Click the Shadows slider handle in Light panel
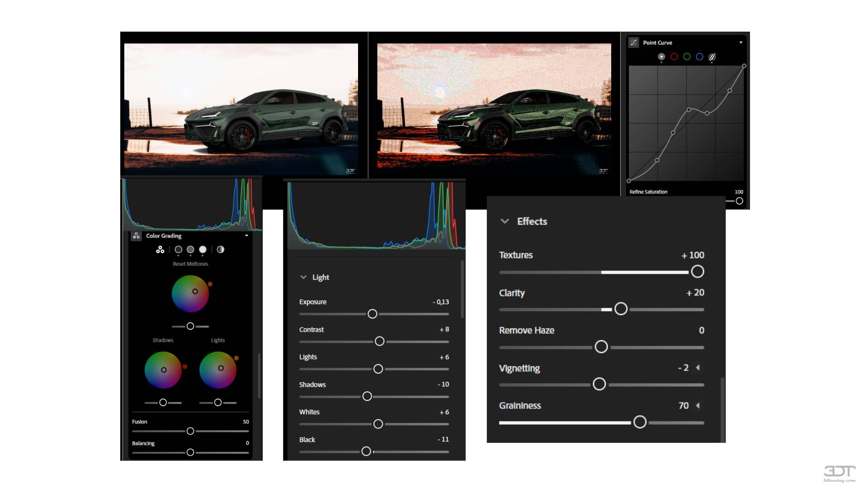This screenshot has width=868, height=488. 367,396
